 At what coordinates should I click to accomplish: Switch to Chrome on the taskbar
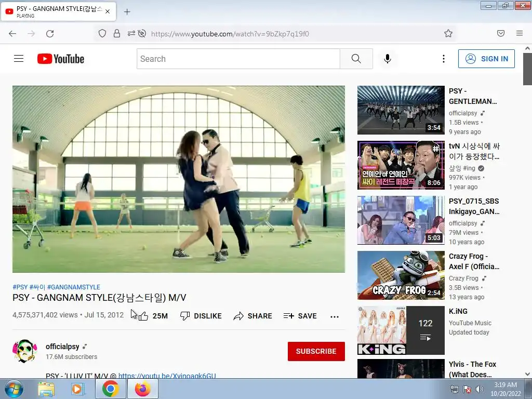coord(110,389)
